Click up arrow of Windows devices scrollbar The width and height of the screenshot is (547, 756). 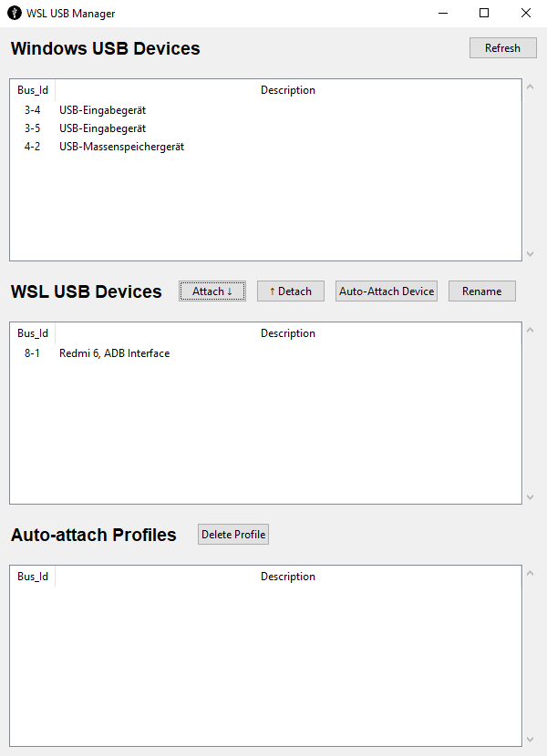coord(530,87)
